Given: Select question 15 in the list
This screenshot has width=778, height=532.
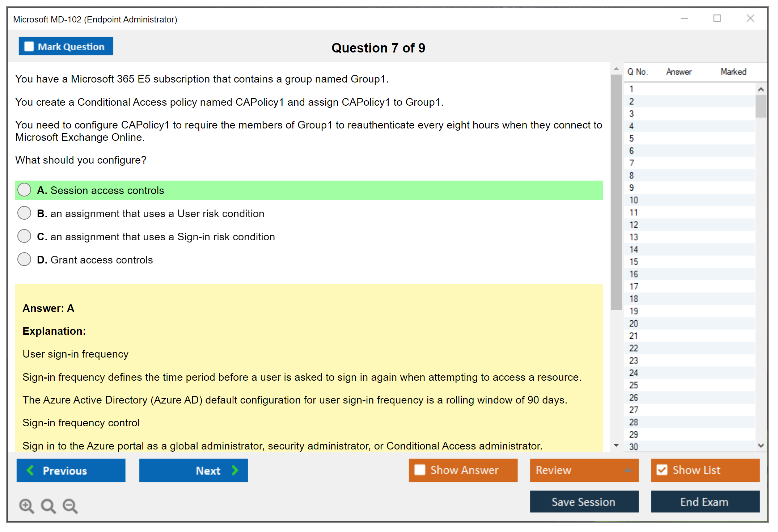Looking at the screenshot, I should pyautogui.click(x=634, y=262).
